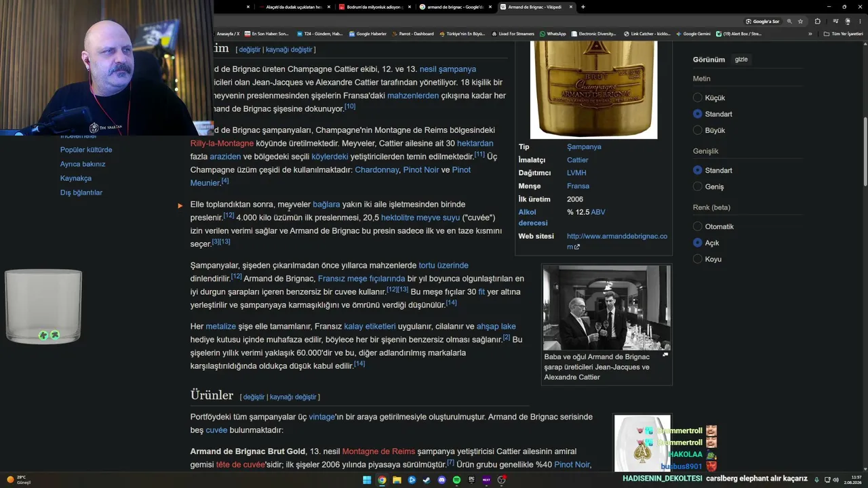Open Discord from the taskbar
868x488 pixels.
[441, 480]
